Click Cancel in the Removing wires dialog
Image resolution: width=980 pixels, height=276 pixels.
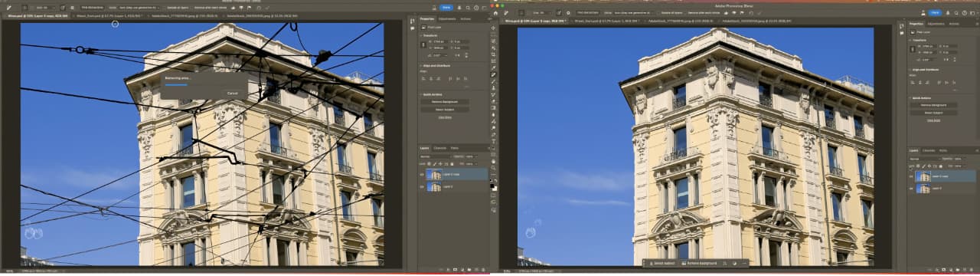(233, 93)
